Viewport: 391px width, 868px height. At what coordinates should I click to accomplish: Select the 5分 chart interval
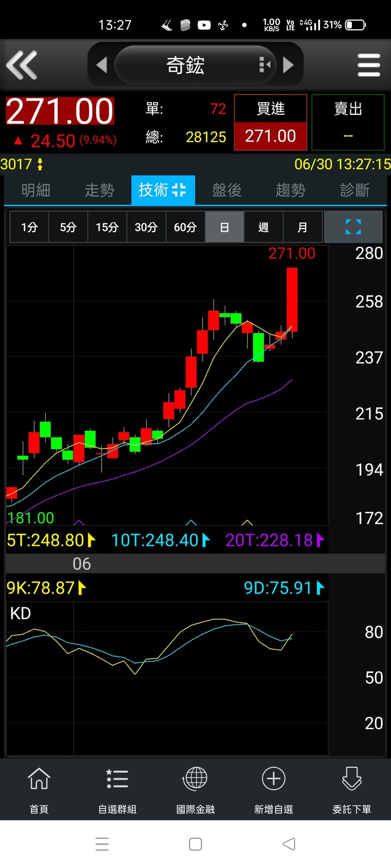[x=68, y=227]
